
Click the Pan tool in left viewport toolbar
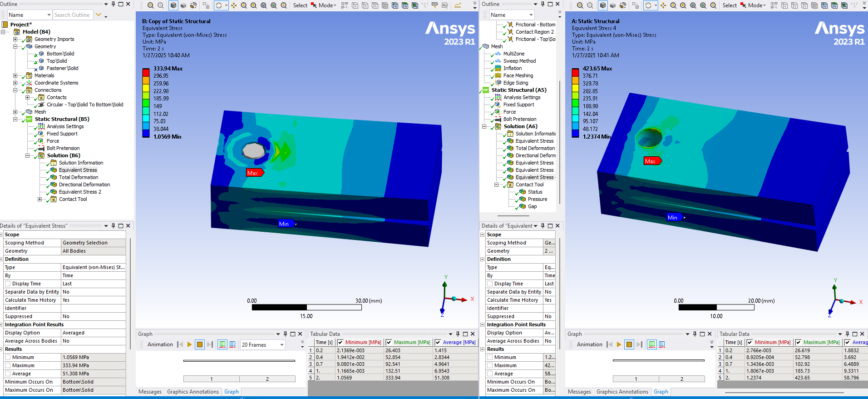point(234,5)
